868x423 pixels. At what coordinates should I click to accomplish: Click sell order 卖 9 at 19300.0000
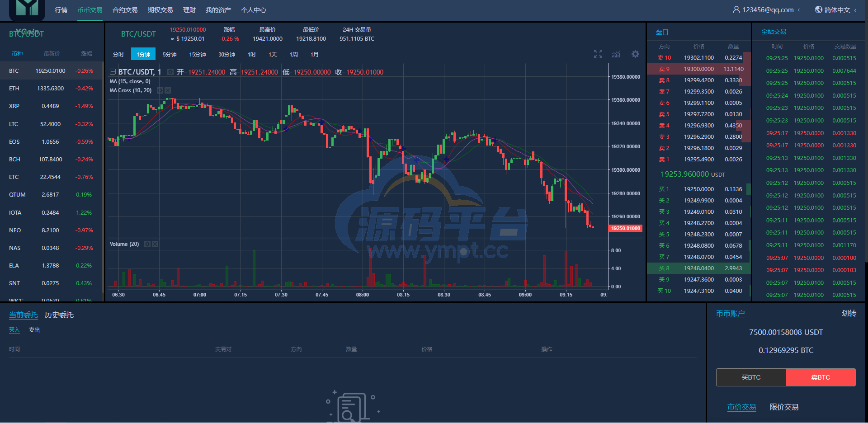pyautogui.click(x=699, y=69)
